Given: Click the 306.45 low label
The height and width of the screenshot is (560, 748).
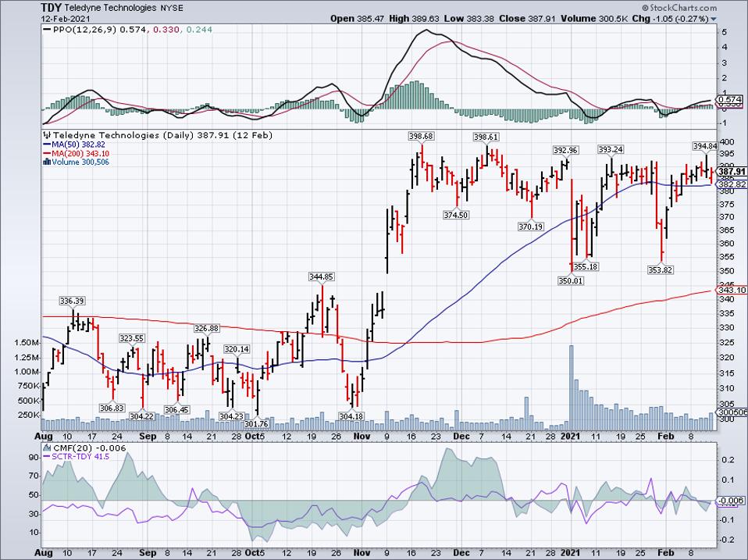Looking at the screenshot, I should pyautogui.click(x=176, y=409).
